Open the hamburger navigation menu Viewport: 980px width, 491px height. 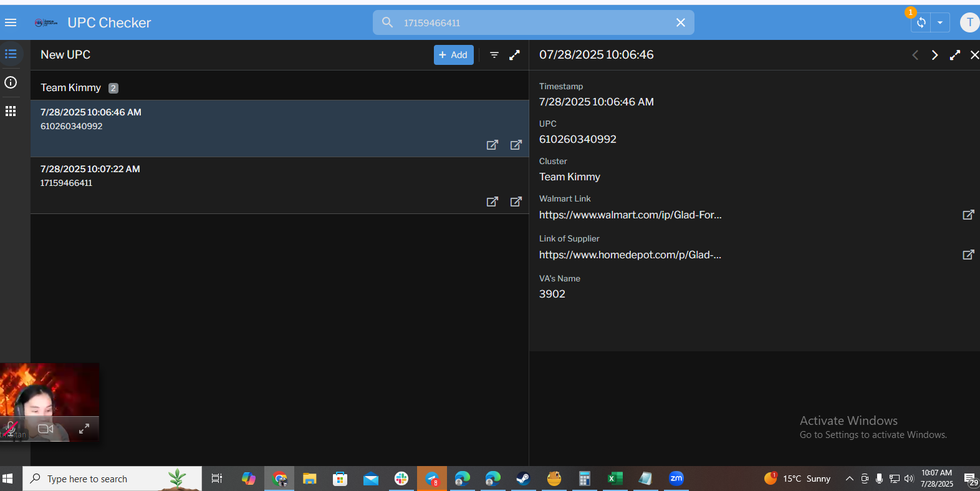pos(11,22)
